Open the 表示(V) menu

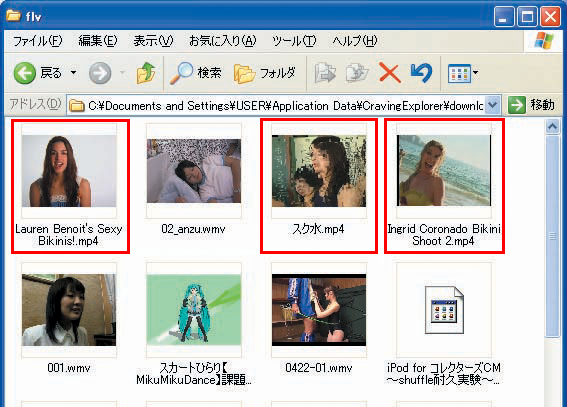pyautogui.click(x=153, y=40)
